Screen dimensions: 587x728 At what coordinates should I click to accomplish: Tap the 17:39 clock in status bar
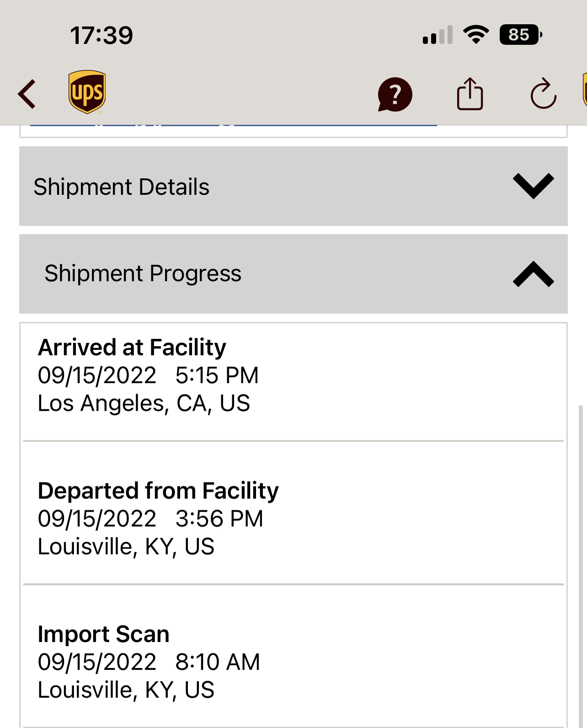click(101, 35)
